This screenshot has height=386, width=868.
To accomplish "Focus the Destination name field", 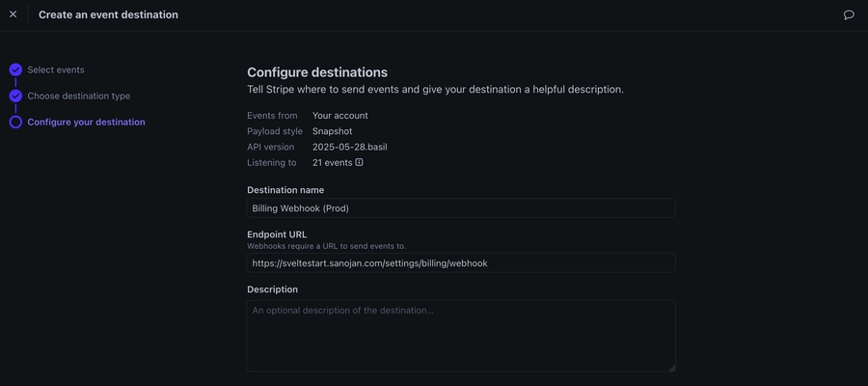I will point(461,208).
